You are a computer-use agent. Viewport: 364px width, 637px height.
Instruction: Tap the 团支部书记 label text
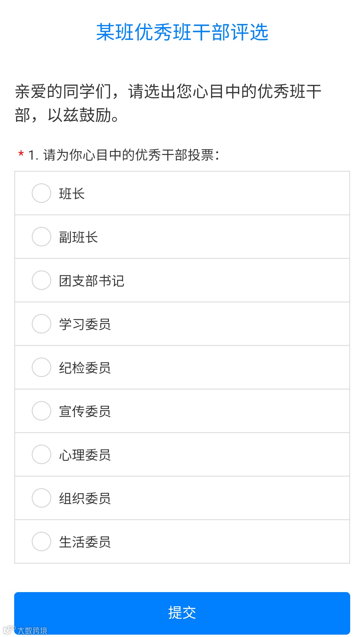pos(91,281)
